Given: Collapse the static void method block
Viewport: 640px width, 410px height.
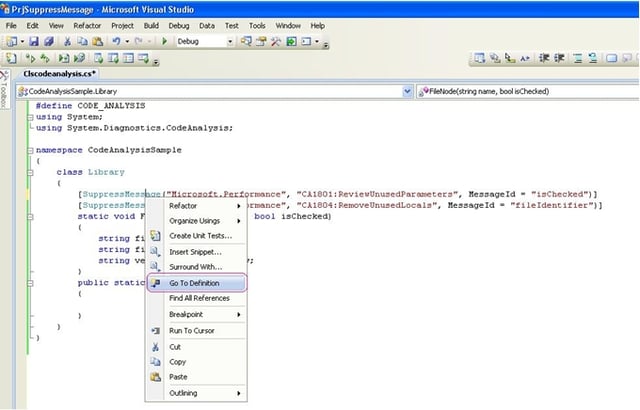Looking at the screenshot, I should click(x=30, y=217).
